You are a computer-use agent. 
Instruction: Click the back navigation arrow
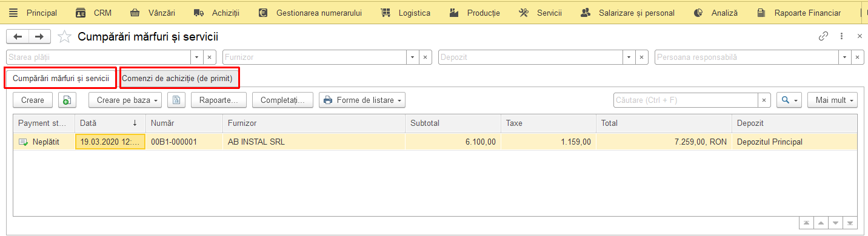pyautogui.click(x=18, y=37)
